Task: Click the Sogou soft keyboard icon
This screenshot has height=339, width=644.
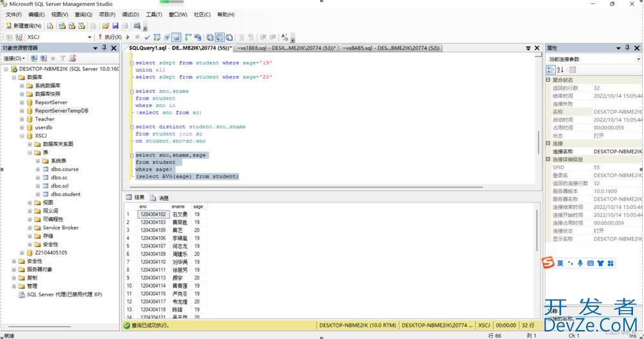Action: pyautogui.click(x=590, y=263)
